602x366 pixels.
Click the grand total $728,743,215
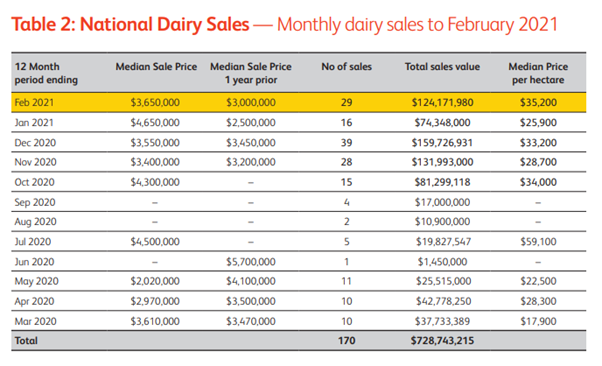(x=442, y=341)
